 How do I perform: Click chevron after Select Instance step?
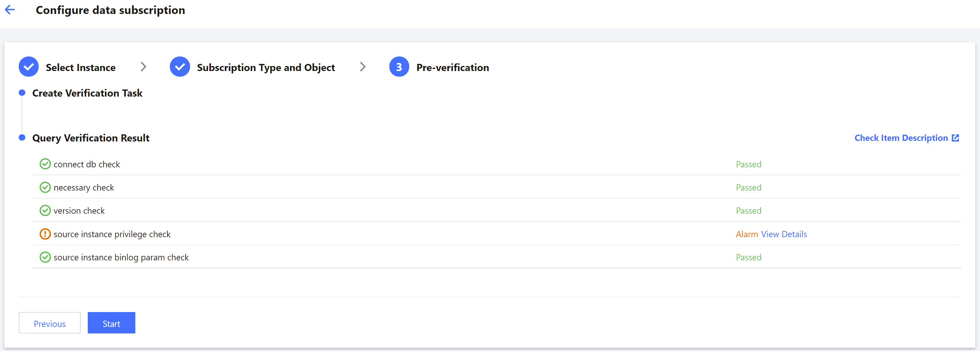(x=143, y=67)
